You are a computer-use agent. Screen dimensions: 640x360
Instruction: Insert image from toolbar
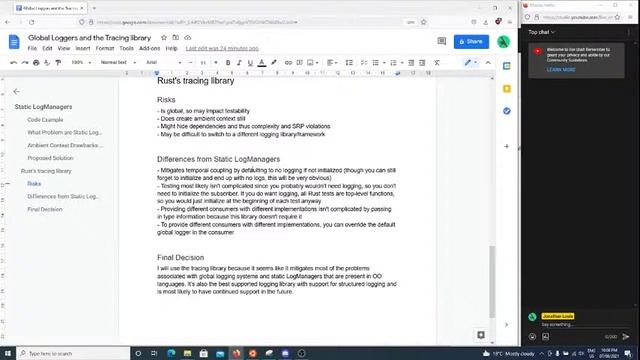coord(310,62)
